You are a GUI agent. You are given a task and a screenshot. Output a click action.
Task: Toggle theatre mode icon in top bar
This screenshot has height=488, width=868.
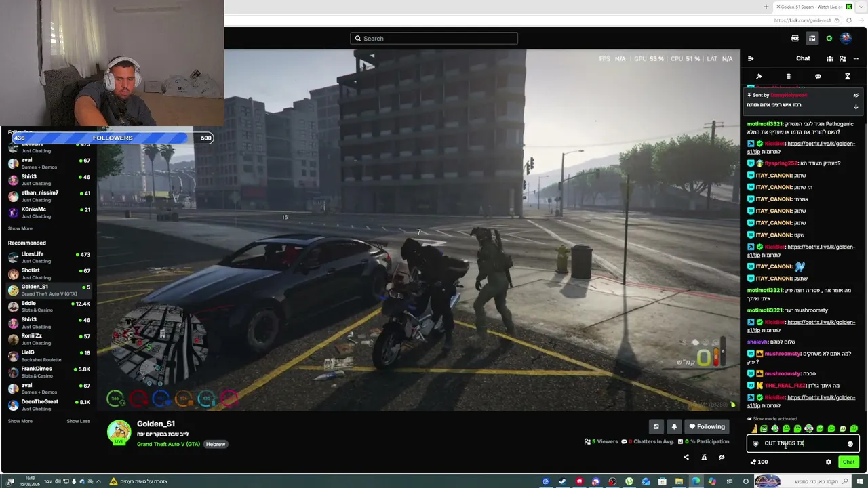(795, 39)
